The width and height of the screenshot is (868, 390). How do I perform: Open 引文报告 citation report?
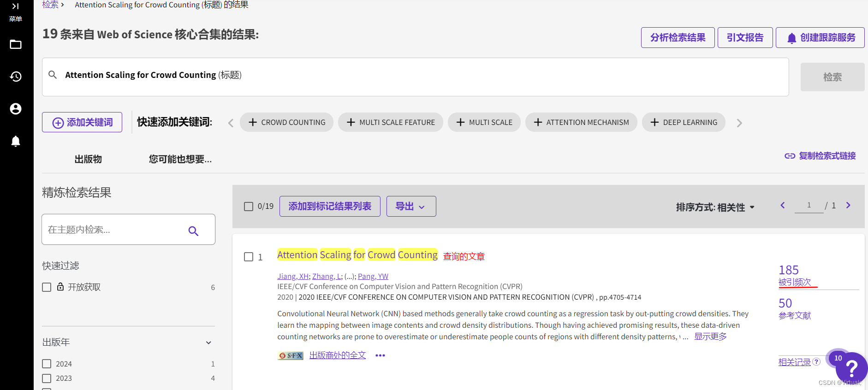tap(745, 37)
